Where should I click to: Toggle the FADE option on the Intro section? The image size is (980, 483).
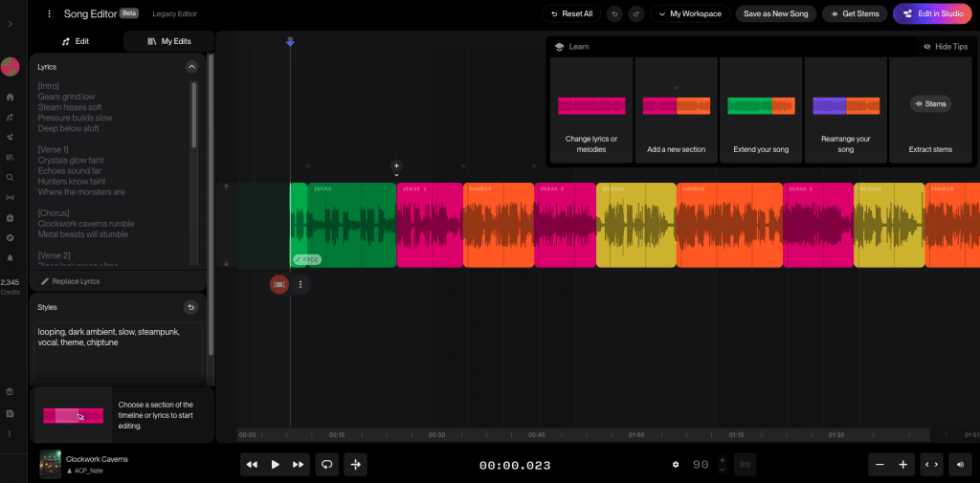tap(307, 259)
